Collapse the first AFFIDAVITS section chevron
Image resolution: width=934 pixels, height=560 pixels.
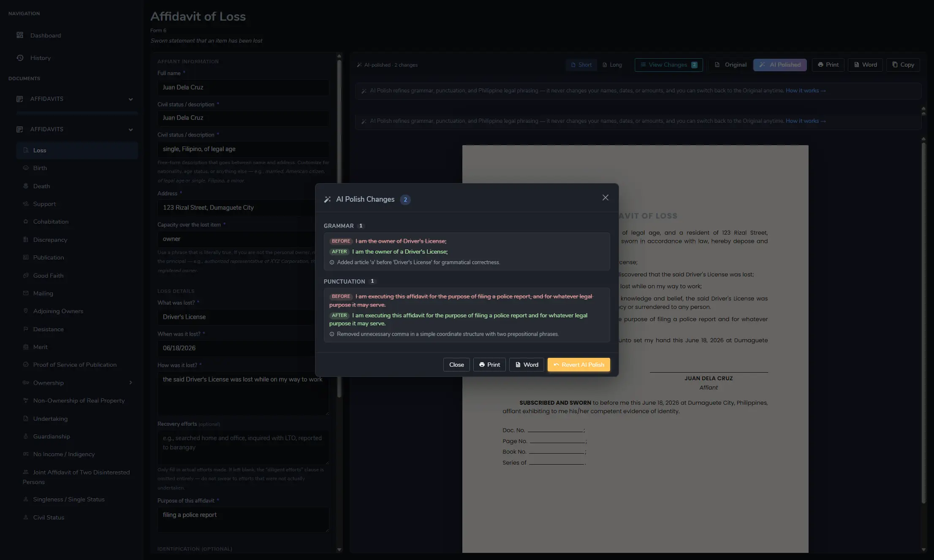click(x=130, y=99)
